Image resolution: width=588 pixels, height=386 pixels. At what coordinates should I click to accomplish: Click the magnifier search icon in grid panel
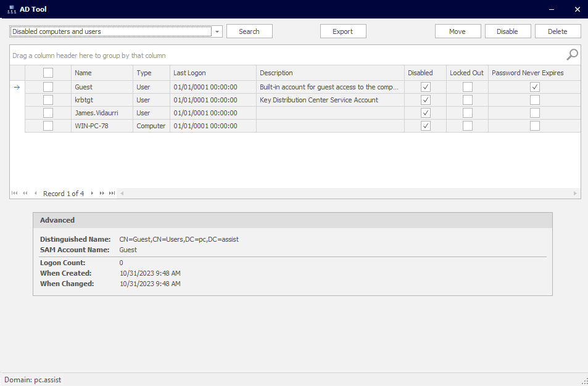pos(572,55)
